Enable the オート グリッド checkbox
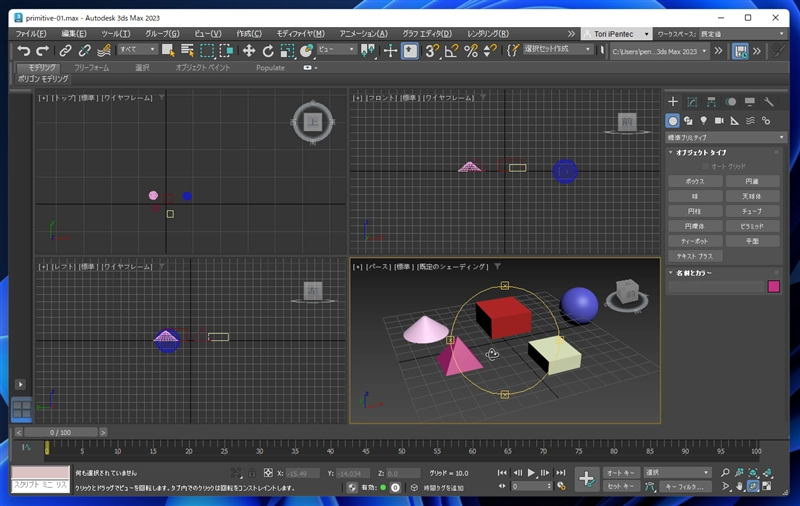800x506 pixels. point(705,166)
